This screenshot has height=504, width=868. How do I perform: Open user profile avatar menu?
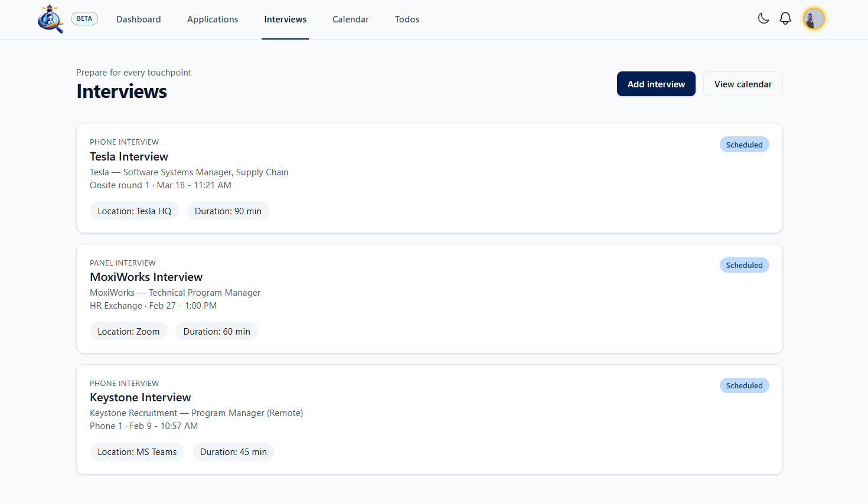click(814, 18)
